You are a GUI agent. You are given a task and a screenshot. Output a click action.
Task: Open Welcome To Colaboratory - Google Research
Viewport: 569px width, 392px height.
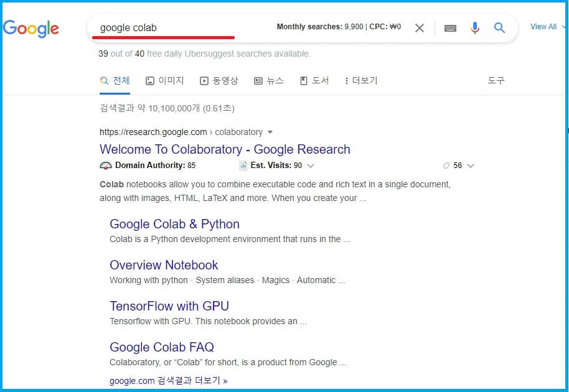[225, 149]
